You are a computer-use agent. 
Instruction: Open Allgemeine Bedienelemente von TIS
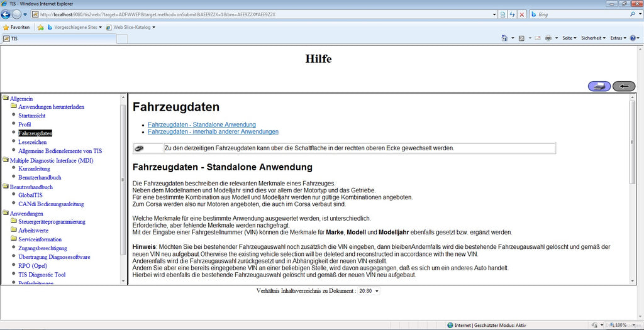tap(60, 151)
